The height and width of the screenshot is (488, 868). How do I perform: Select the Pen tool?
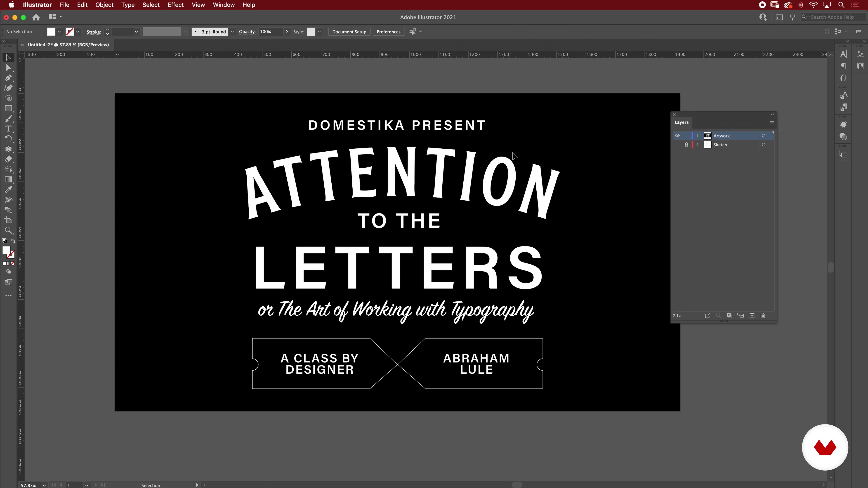coord(8,78)
